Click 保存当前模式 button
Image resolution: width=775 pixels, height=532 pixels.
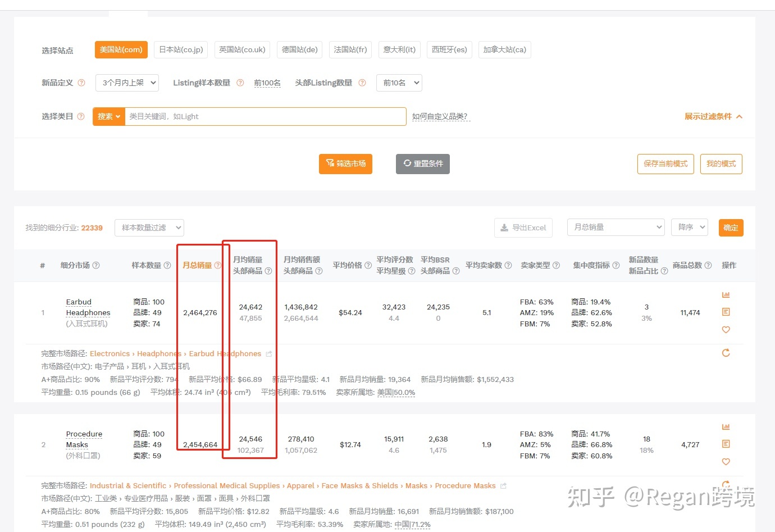click(665, 164)
